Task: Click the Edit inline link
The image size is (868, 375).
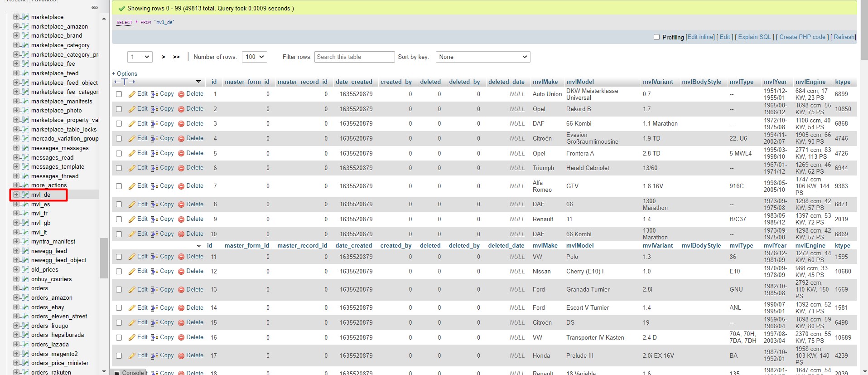Action: (x=701, y=37)
